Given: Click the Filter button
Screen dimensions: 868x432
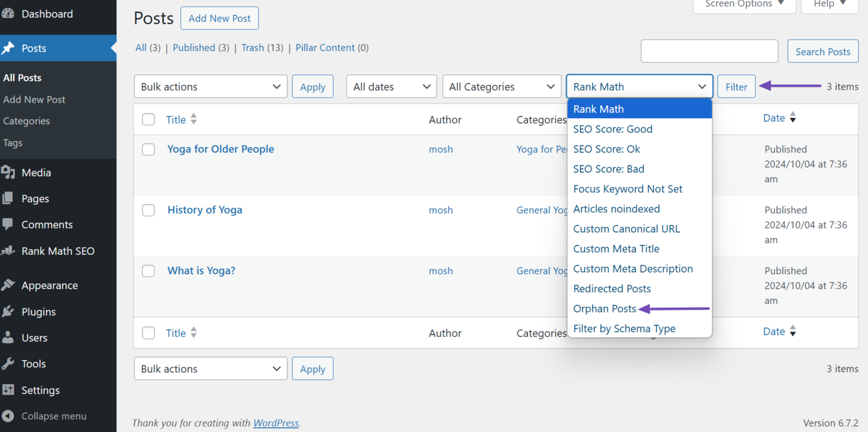Looking at the screenshot, I should [x=737, y=87].
